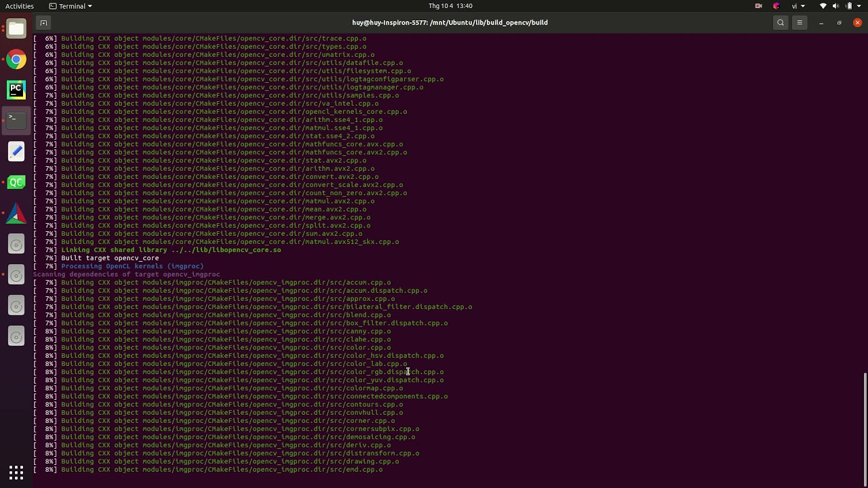Open the Files manager from the dock
The height and width of the screenshot is (488, 868).
[16, 28]
